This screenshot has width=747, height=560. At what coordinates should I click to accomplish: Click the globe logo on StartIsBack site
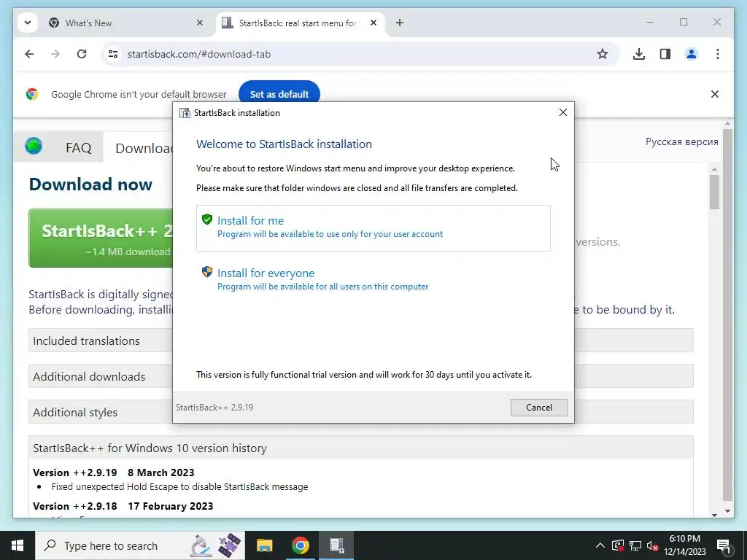[x=34, y=146]
